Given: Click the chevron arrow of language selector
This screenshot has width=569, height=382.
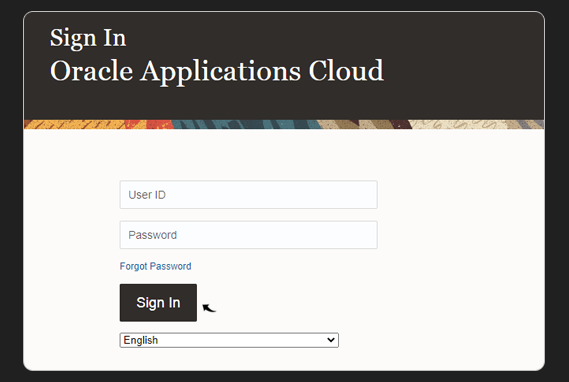Looking at the screenshot, I should point(331,340).
